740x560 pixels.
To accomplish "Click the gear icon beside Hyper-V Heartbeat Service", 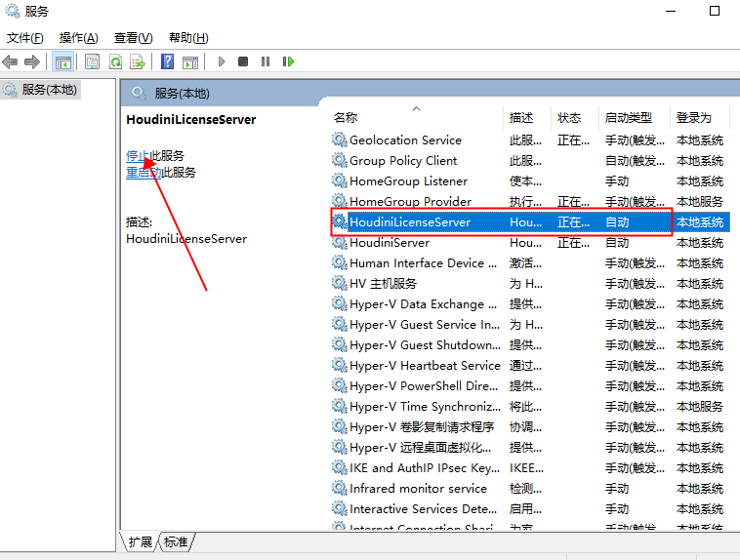I will pyautogui.click(x=340, y=365).
